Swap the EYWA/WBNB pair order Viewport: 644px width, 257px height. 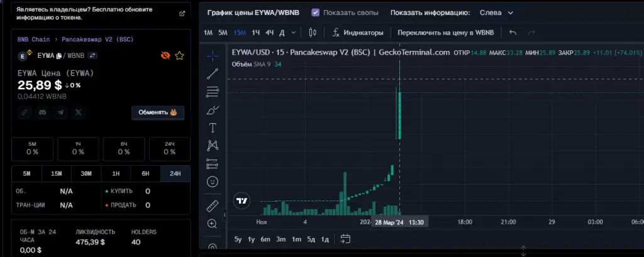click(93, 55)
